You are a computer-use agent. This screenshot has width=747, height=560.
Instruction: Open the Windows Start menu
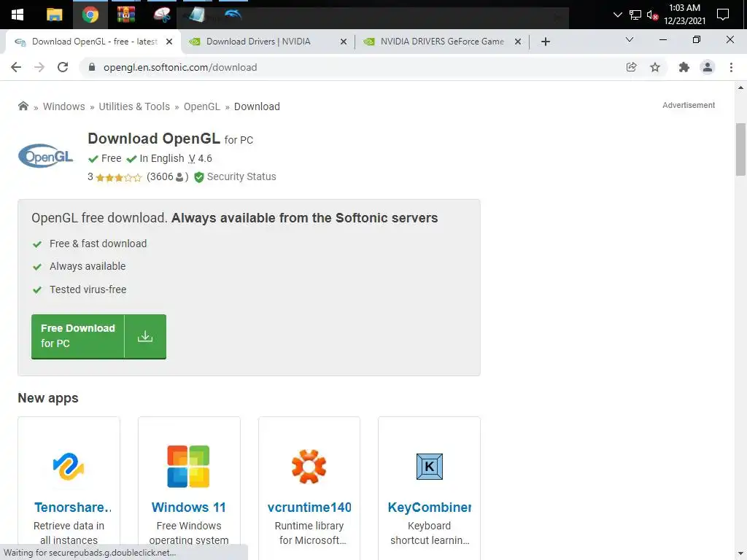click(x=18, y=15)
